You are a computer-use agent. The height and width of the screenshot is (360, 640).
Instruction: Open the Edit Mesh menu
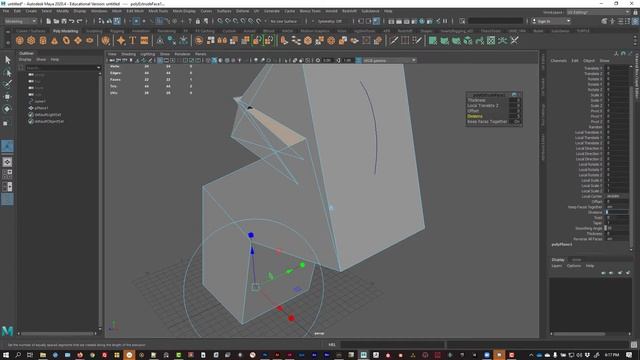(x=135, y=11)
